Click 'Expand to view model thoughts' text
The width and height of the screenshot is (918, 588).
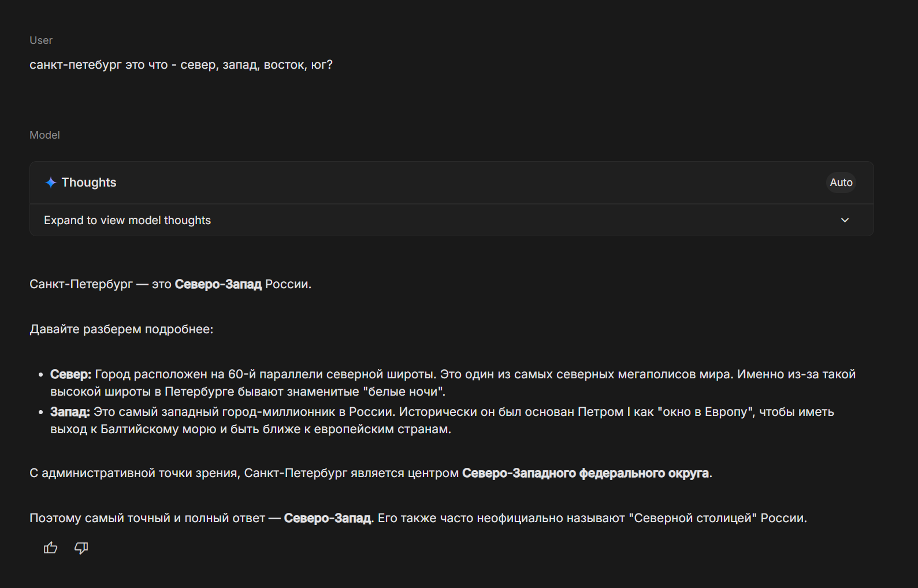[127, 220]
